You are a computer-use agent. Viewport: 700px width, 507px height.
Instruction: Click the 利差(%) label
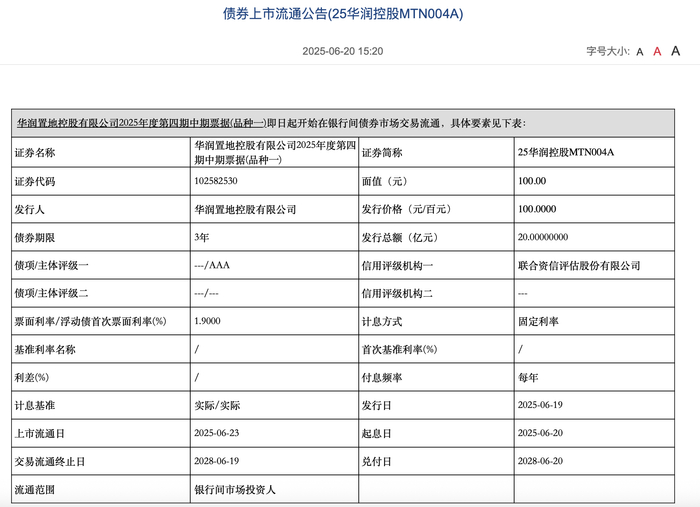(31, 378)
